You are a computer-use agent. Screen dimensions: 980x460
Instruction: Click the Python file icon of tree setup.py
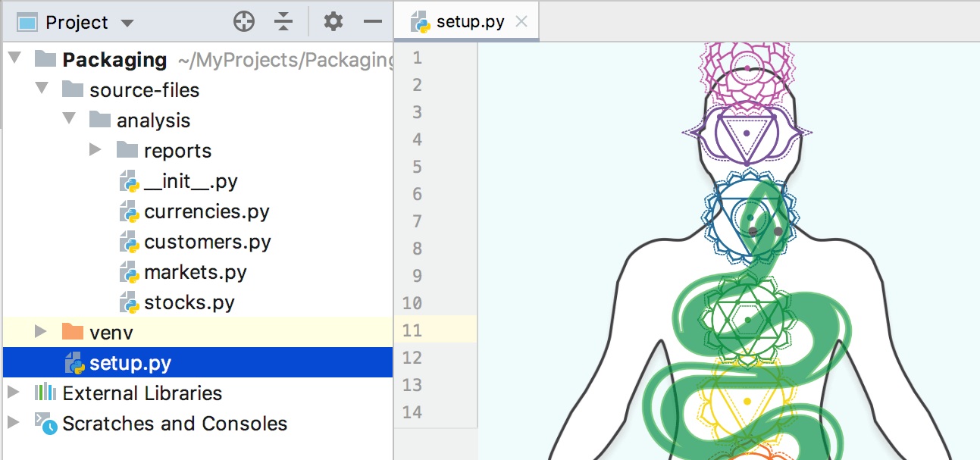pyautogui.click(x=75, y=363)
